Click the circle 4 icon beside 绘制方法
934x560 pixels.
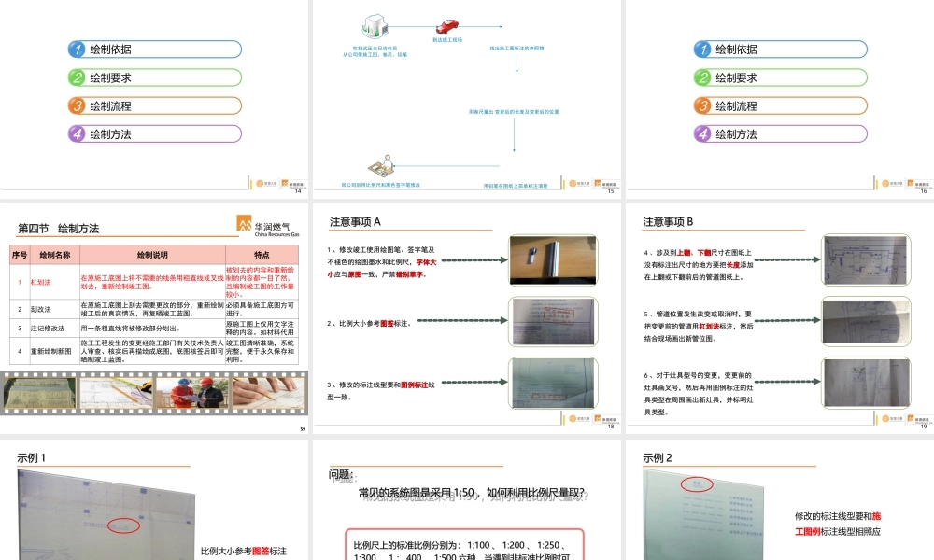click(x=78, y=134)
